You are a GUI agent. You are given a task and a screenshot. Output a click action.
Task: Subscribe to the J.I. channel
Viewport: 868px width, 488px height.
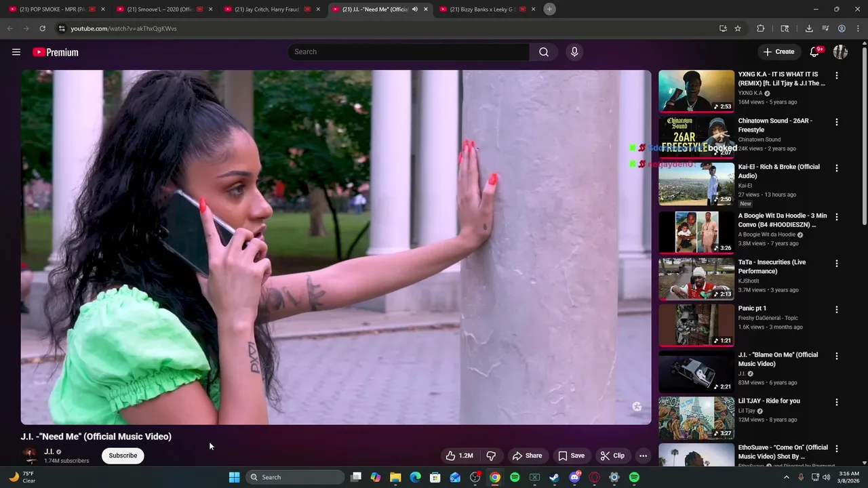[x=123, y=455]
